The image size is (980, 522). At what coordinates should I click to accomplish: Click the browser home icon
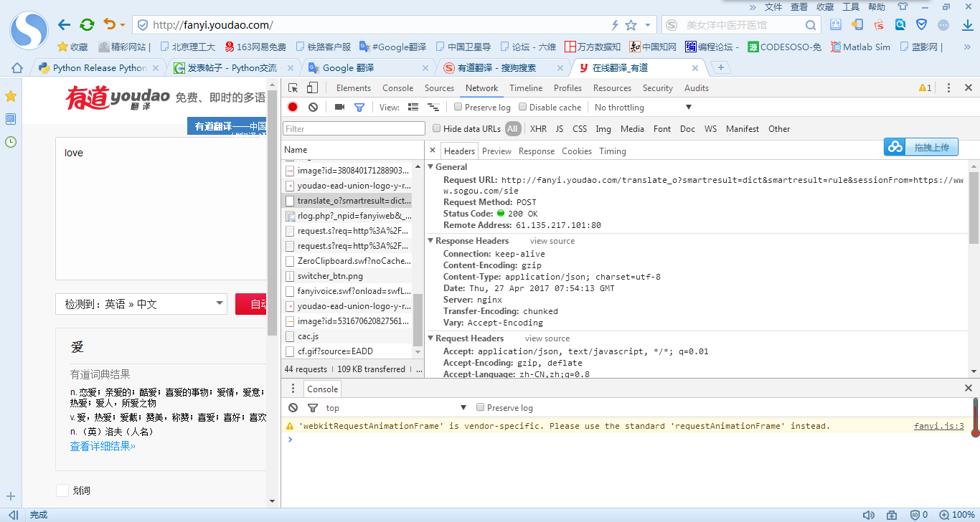(x=17, y=68)
